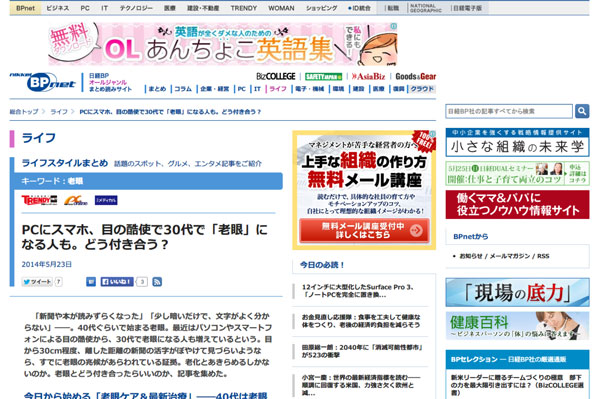The height and width of the screenshot is (399, 600).
Task: Open the Goods&Gear logo link
Action: (x=416, y=77)
